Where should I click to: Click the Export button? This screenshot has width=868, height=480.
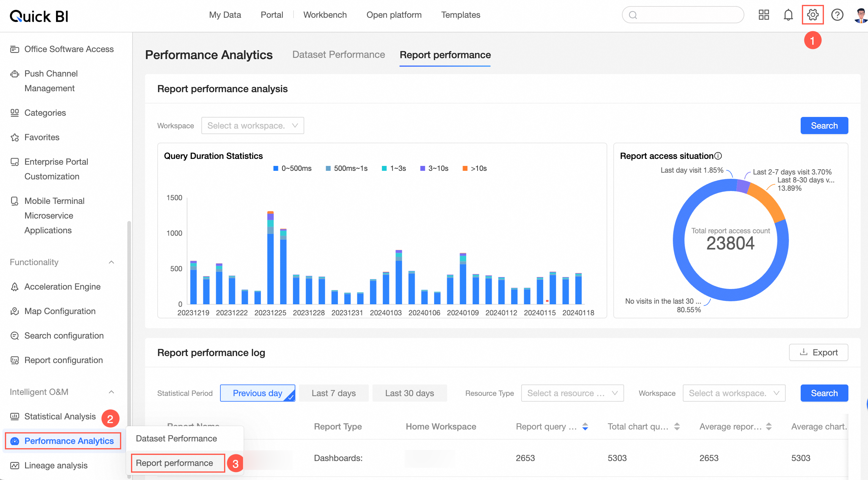click(x=818, y=352)
